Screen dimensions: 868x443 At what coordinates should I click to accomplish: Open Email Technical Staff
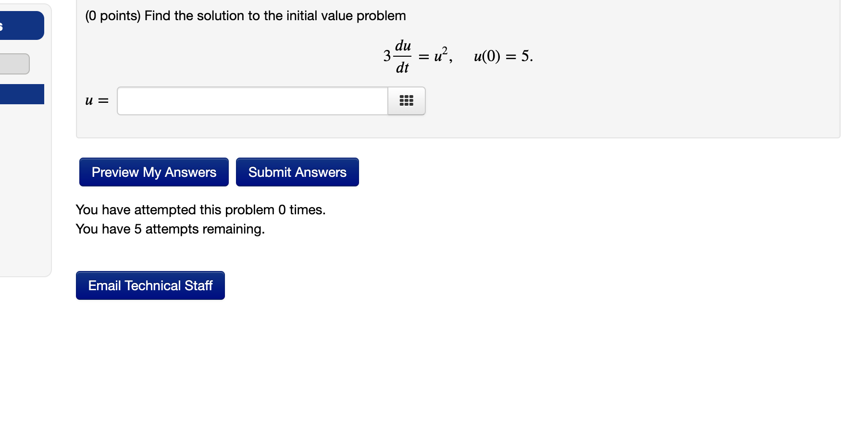tap(149, 285)
